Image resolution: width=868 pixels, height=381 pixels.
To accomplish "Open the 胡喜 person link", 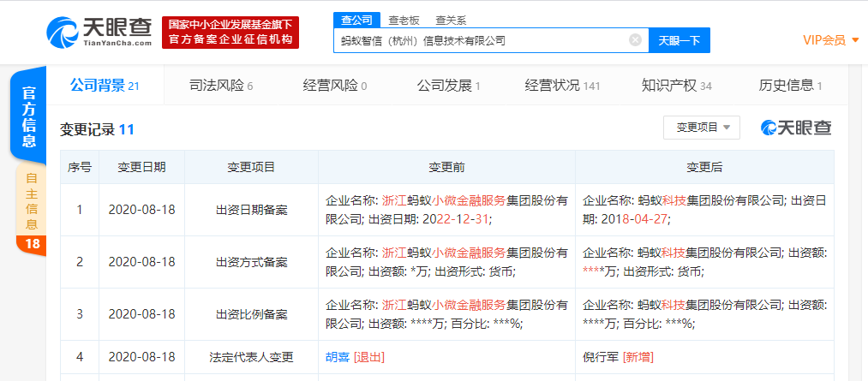I will [x=338, y=357].
